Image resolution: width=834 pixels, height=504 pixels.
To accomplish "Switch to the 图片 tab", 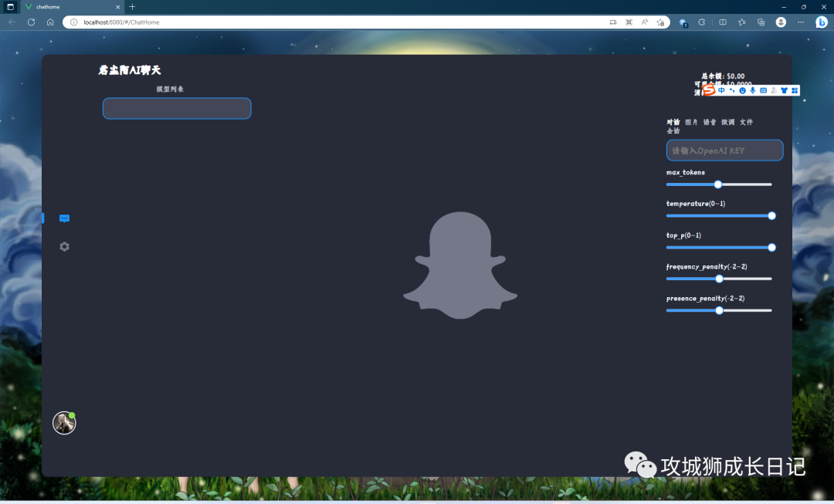I will (x=691, y=122).
